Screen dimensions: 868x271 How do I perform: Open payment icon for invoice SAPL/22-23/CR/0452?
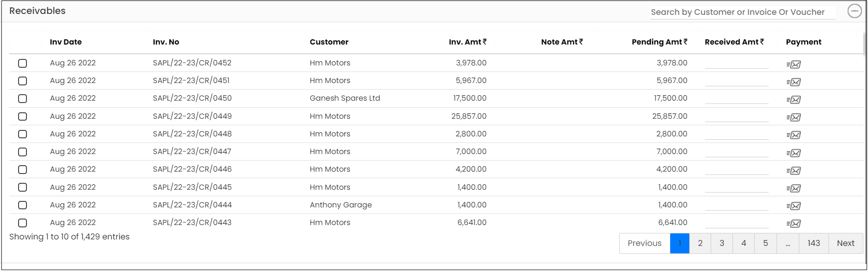[794, 65]
